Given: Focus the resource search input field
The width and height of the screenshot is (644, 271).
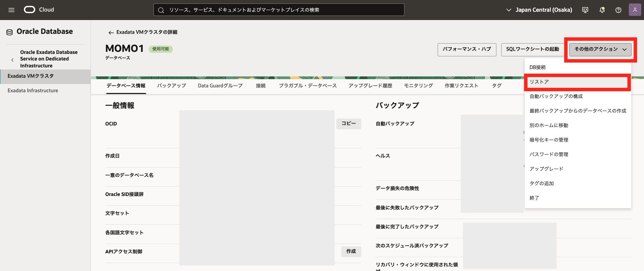Looking at the screenshot, I should [x=279, y=10].
